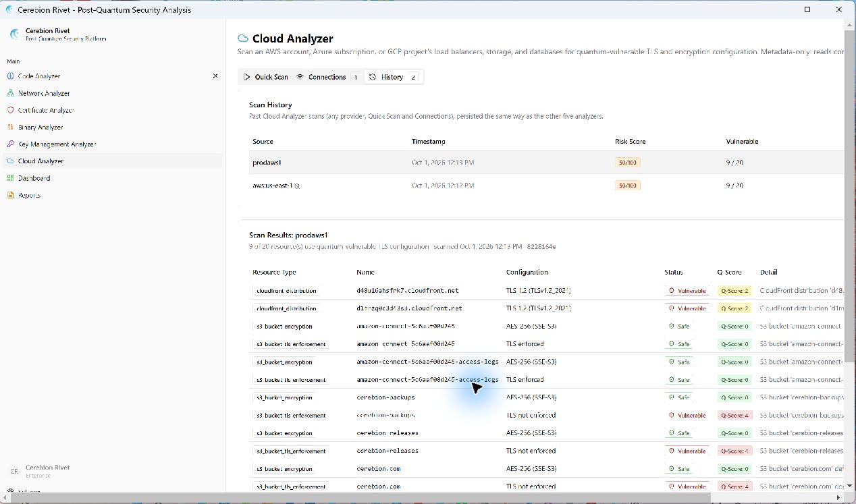Screen dimensions: 856x504
Task: Click the app icon in the title bar
Action: pos(9,9)
